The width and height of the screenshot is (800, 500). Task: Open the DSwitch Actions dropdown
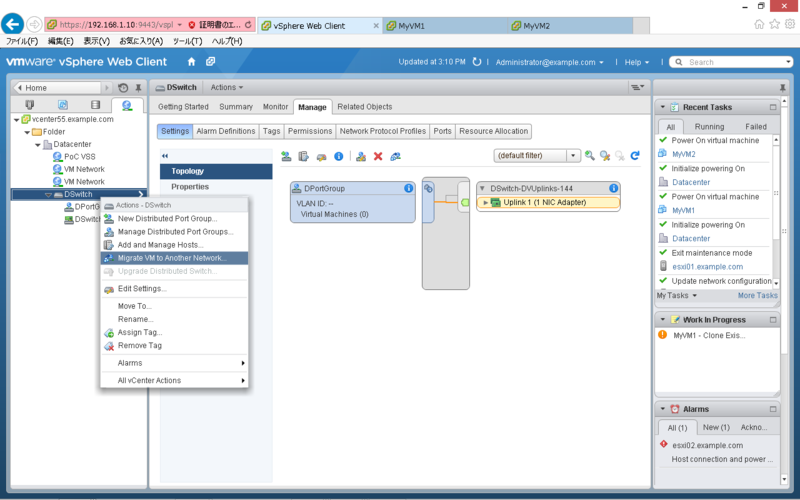pos(227,87)
